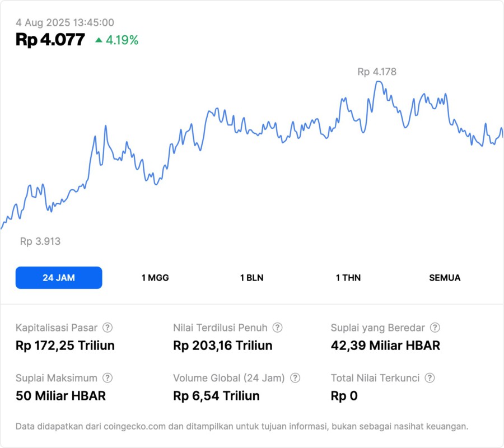Show the help icon for Suplai Maksimum
This screenshot has height=448, width=504.
click(x=108, y=378)
